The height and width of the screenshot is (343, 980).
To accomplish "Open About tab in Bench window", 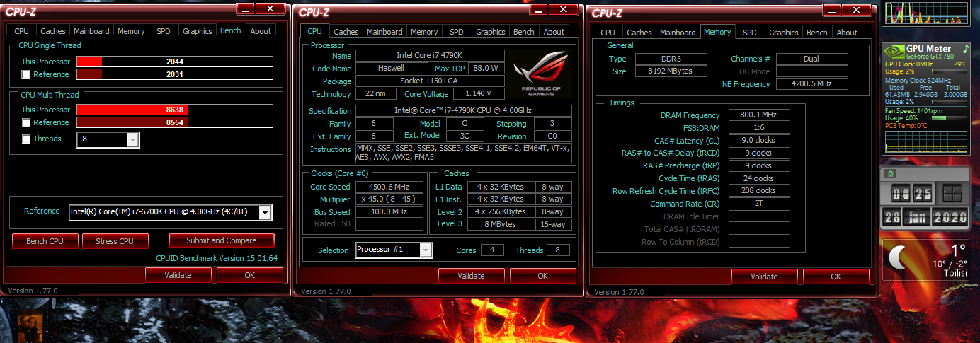I will pyautogui.click(x=261, y=31).
